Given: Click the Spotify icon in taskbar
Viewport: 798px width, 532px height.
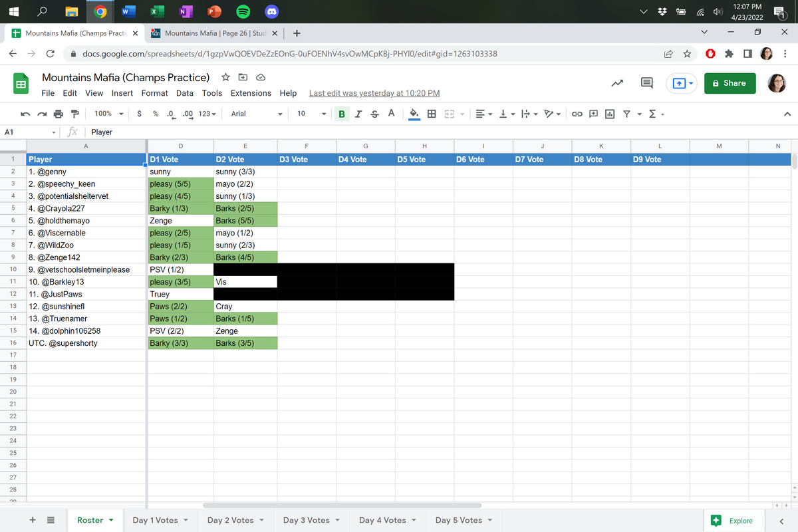Looking at the screenshot, I should (243, 11).
